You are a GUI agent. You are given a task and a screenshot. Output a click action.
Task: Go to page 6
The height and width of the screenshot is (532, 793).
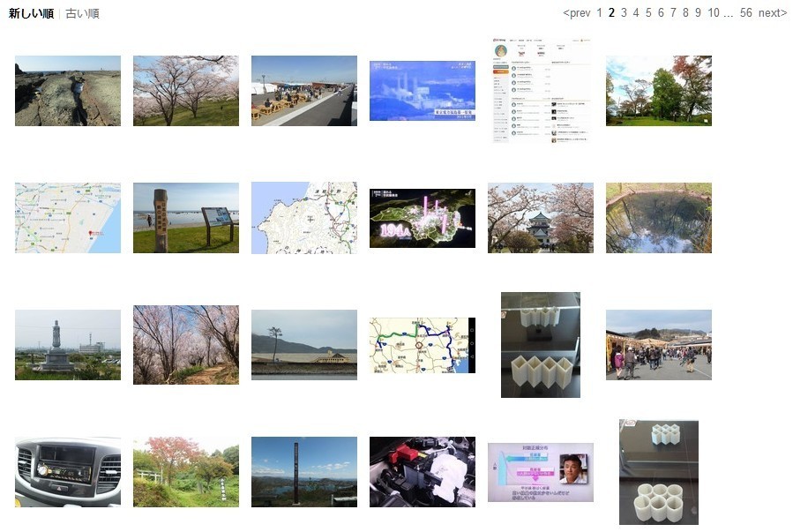[661, 13]
